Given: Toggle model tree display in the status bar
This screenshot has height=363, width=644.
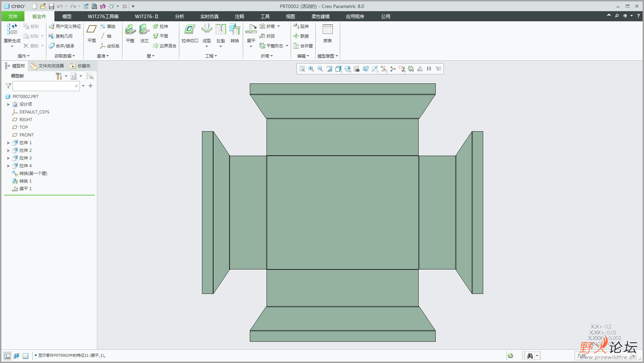Looking at the screenshot, I should (7, 356).
